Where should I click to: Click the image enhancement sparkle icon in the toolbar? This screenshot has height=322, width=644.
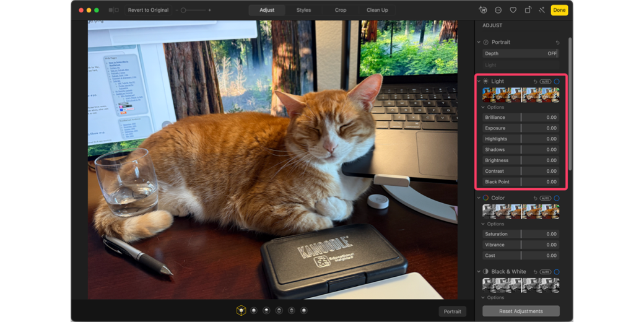pos(482,10)
